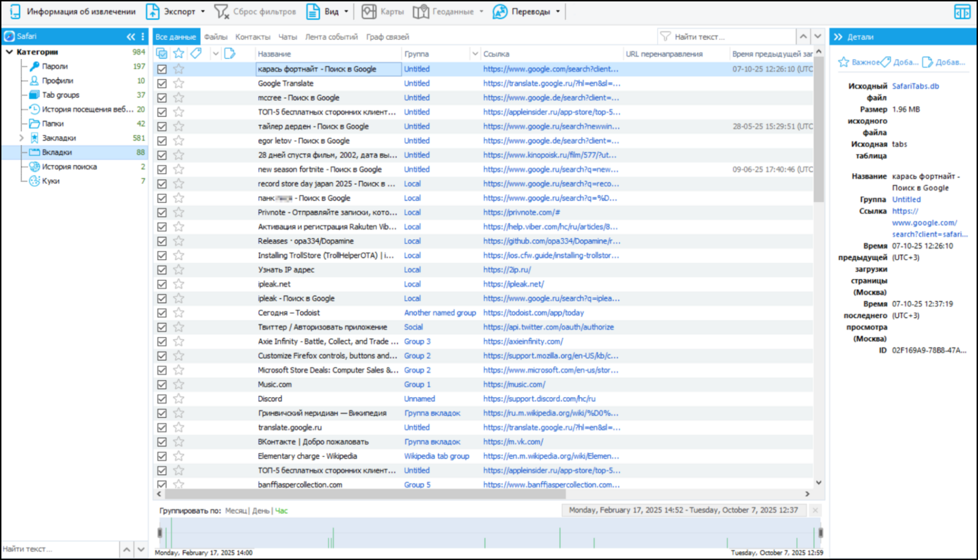Group timeline by Месяц
Image resolution: width=978 pixels, height=560 pixels.
coord(236,511)
